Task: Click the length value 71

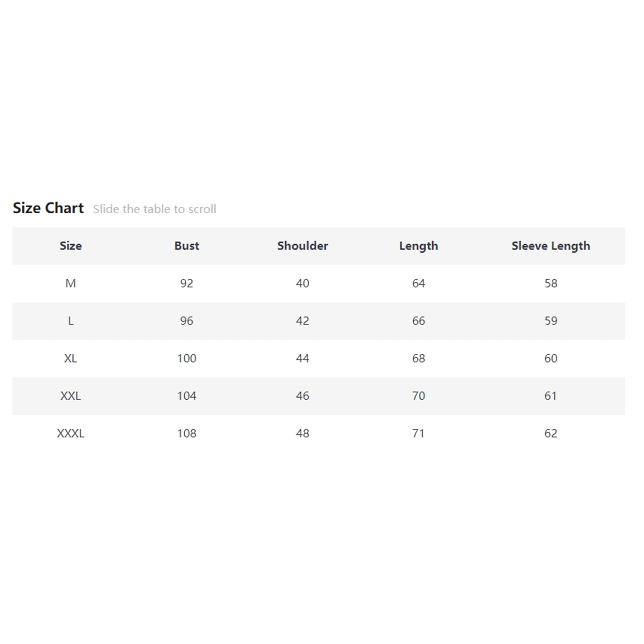Action: [419, 433]
